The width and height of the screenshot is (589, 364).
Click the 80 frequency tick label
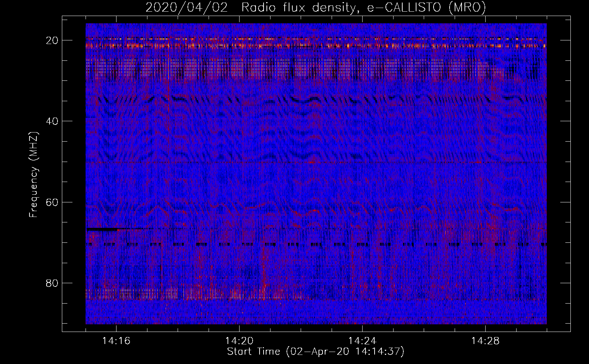52,283
